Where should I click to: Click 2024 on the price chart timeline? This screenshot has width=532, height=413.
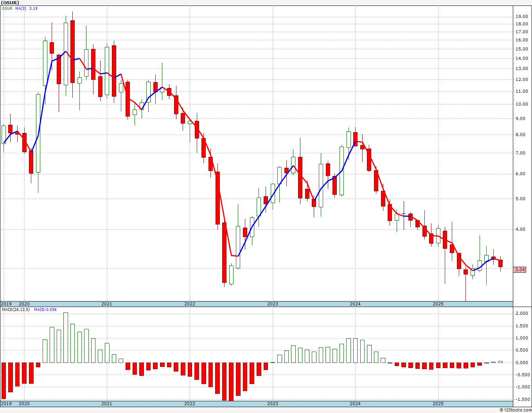click(x=355, y=304)
